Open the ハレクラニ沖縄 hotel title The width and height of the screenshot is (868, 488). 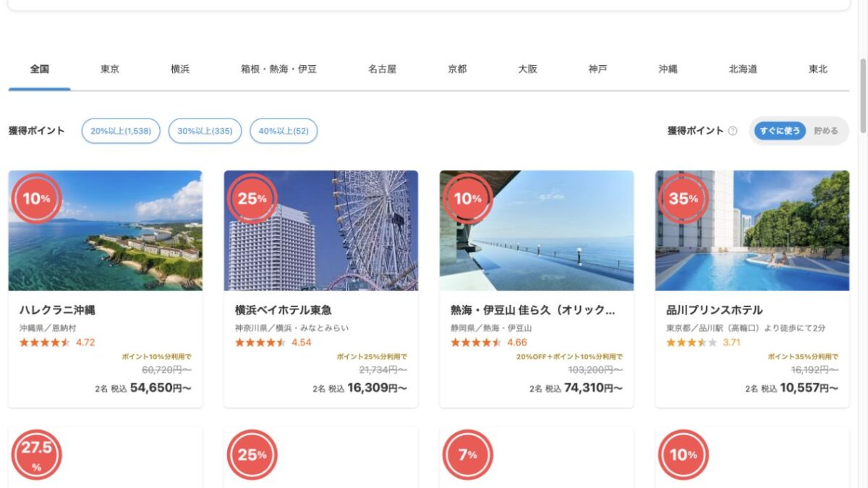[x=57, y=310]
